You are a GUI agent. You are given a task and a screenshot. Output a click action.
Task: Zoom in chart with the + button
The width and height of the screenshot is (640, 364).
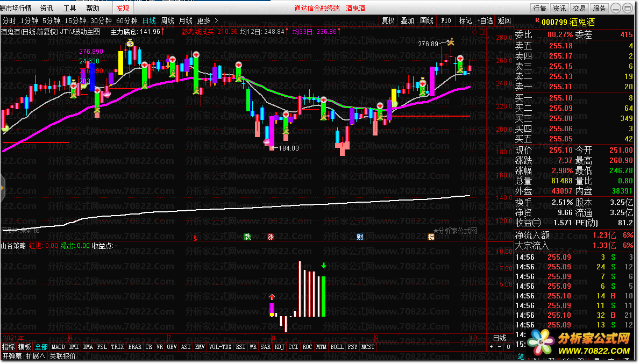[x=492, y=347]
